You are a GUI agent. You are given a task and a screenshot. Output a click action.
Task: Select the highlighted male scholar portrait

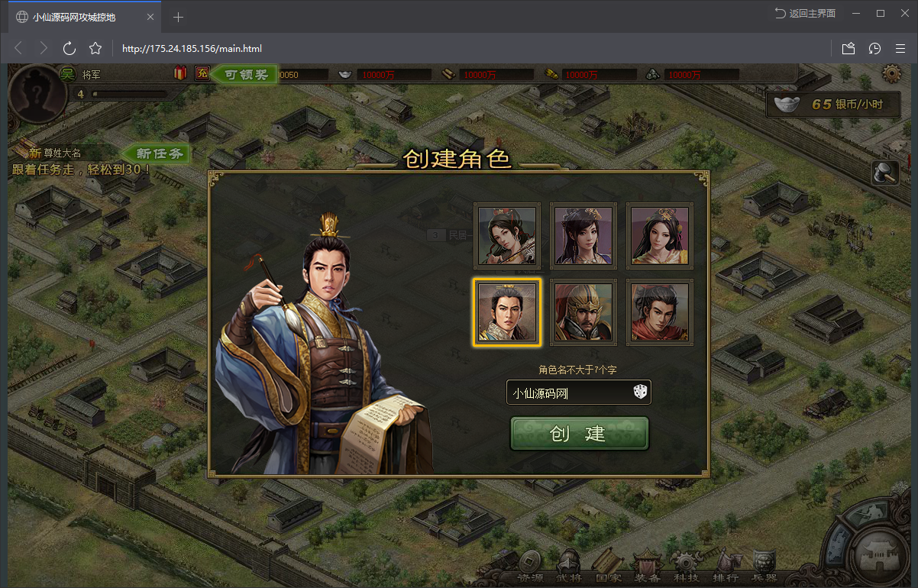point(507,312)
